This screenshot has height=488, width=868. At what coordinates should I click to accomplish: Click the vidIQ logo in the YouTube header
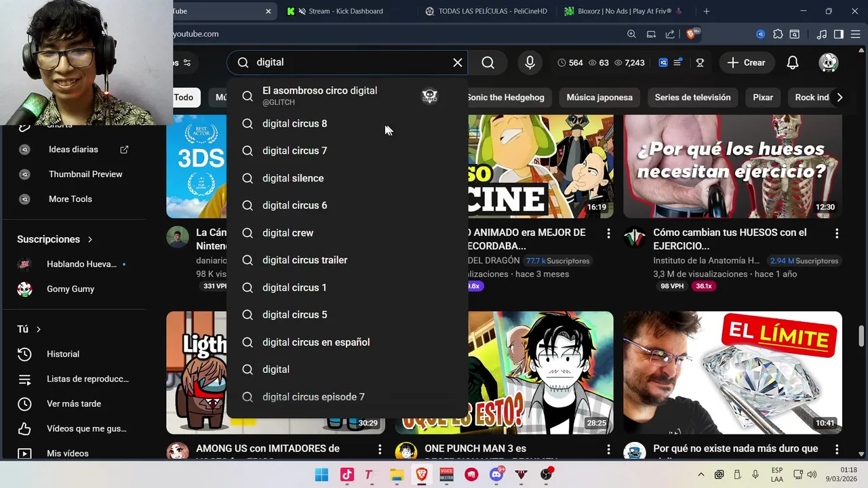[663, 62]
